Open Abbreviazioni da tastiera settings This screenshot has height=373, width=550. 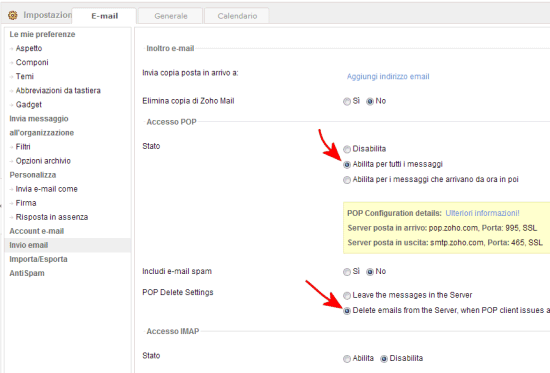(58, 91)
